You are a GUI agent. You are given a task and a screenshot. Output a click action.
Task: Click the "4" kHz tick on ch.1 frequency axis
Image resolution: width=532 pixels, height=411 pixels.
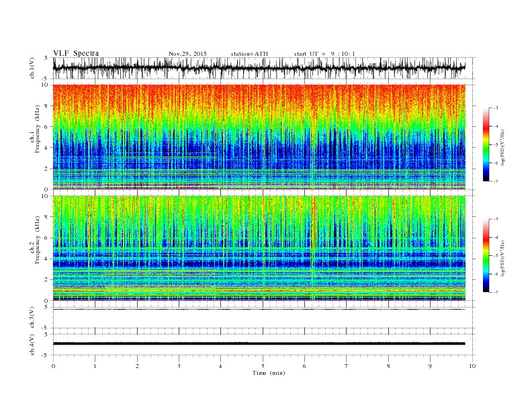tap(47, 148)
